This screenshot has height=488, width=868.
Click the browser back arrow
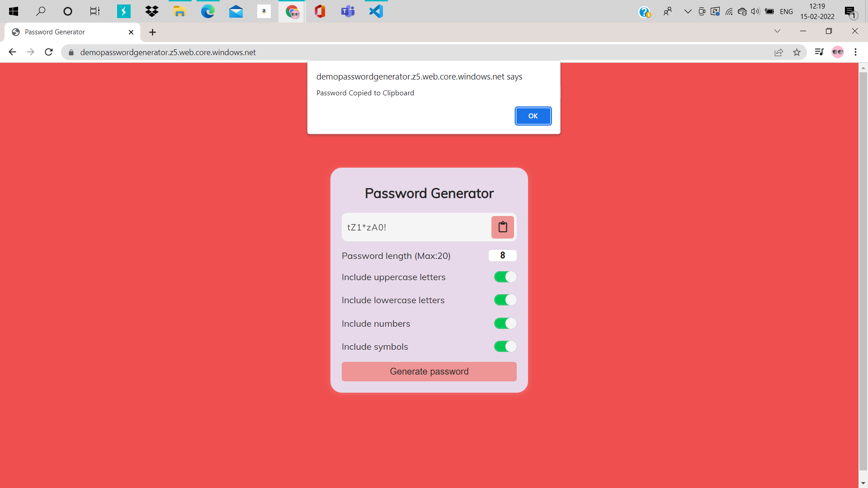[x=12, y=52]
